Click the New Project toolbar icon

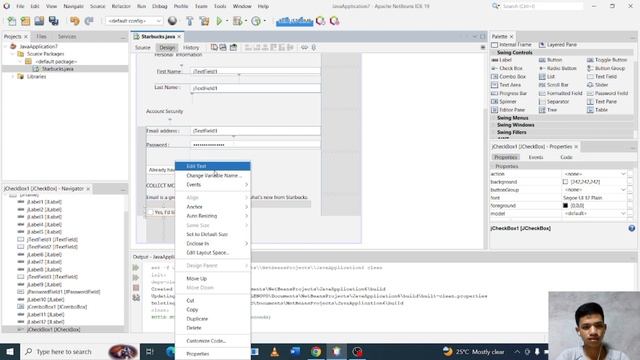(x=25, y=21)
